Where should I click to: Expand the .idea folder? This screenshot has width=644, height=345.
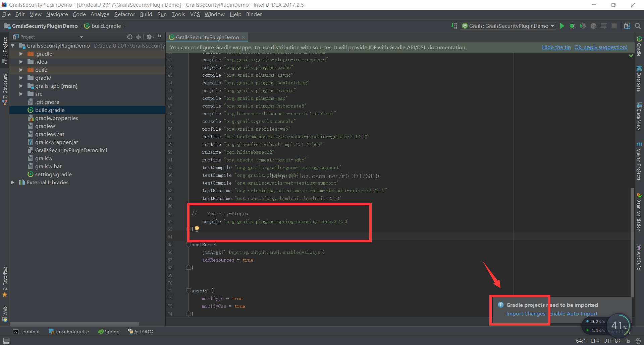click(21, 62)
